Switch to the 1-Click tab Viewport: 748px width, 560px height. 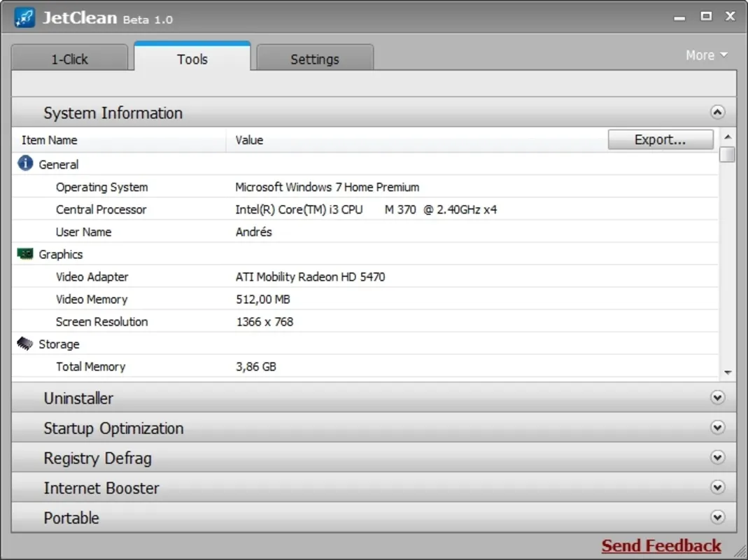70,58
